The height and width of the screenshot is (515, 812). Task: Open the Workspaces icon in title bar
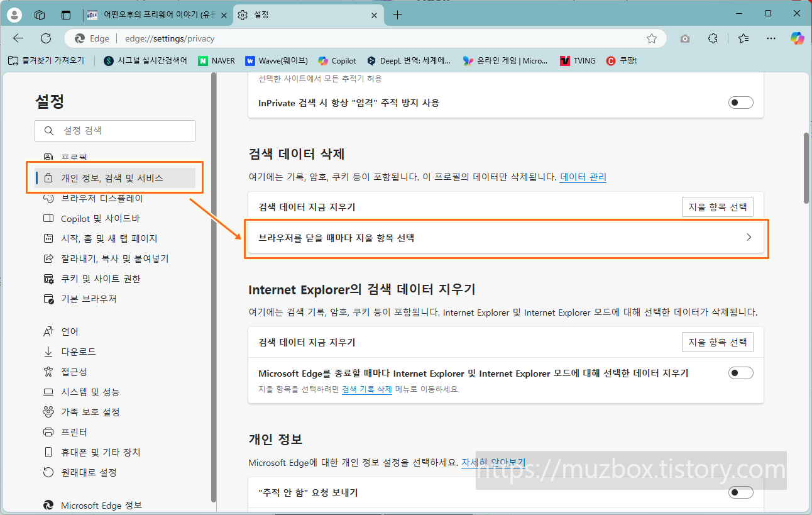click(40, 14)
